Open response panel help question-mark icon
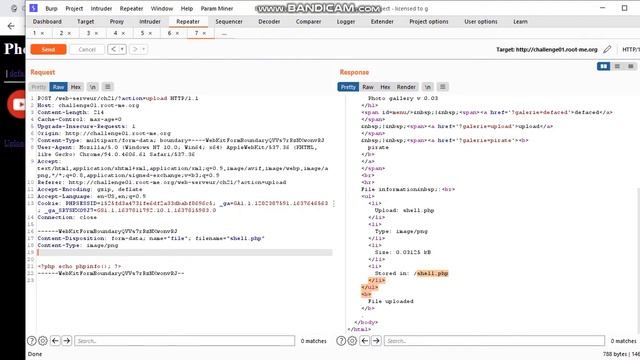Image resolution: width=640 pixels, height=360 pixels. coord(341,340)
